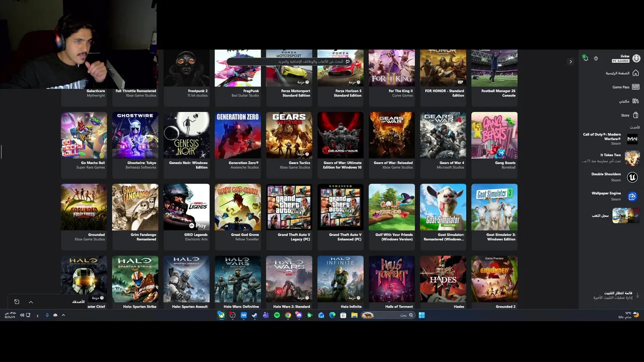Click 'For The King II' title text
Screen dimensions: 644x362
coord(401,91)
